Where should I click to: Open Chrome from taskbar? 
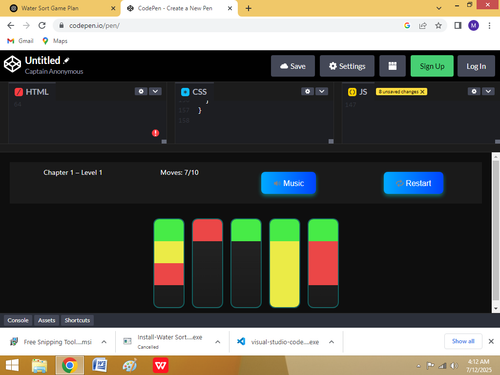click(x=70, y=365)
